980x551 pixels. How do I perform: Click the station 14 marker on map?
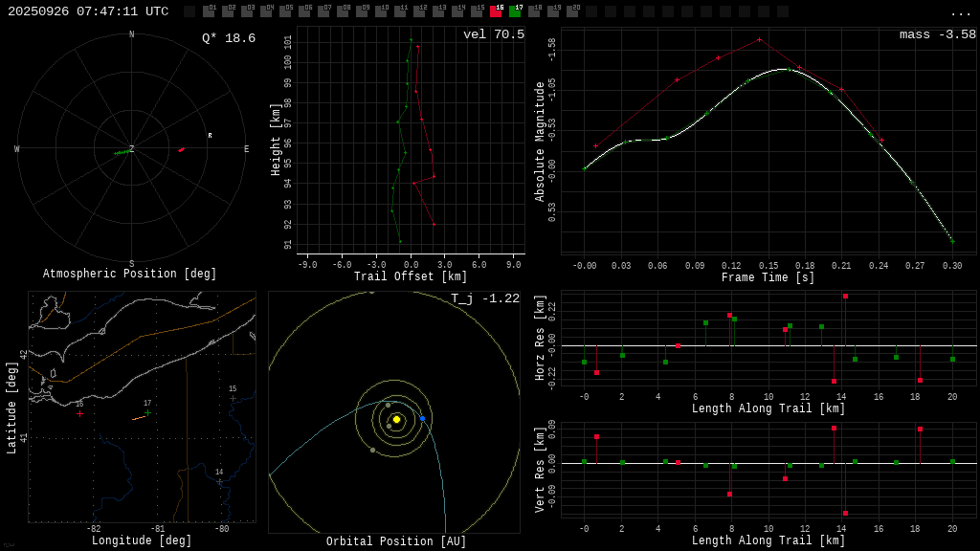[219, 482]
